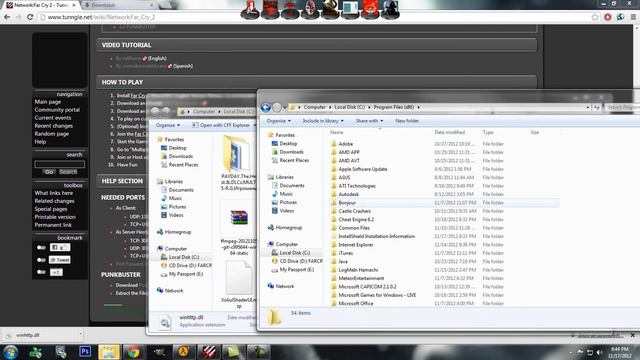Open Community portal link
Viewport: 640px width, 360px height.
[x=57, y=110]
